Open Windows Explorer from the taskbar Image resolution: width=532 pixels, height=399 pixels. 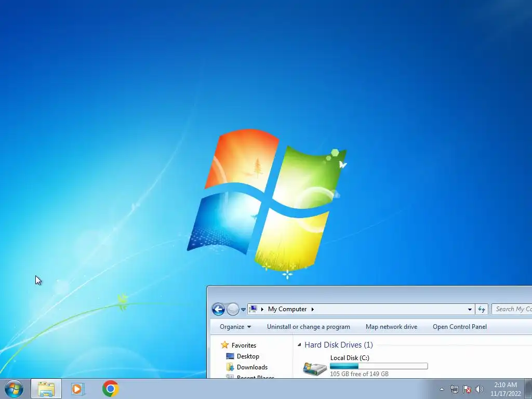point(46,389)
